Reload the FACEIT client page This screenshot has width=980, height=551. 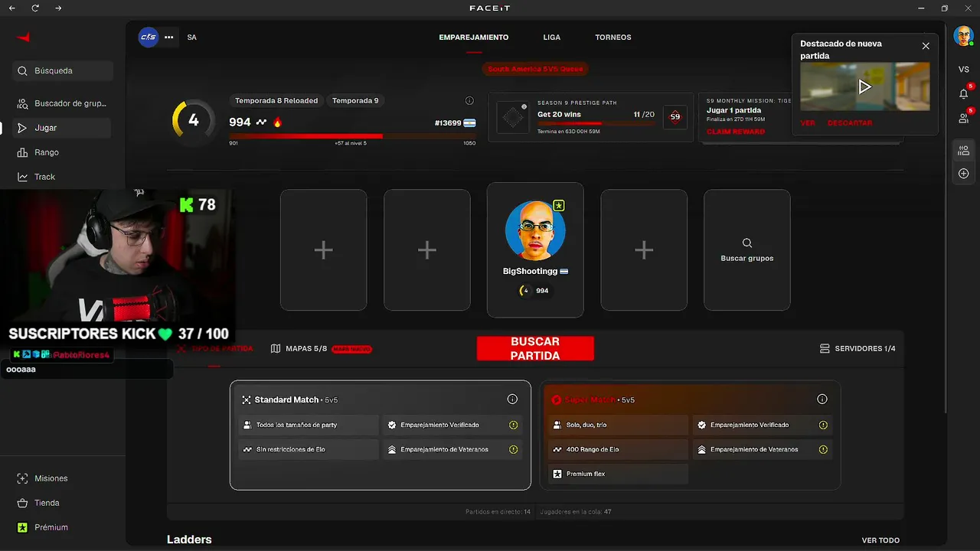tap(35, 8)
